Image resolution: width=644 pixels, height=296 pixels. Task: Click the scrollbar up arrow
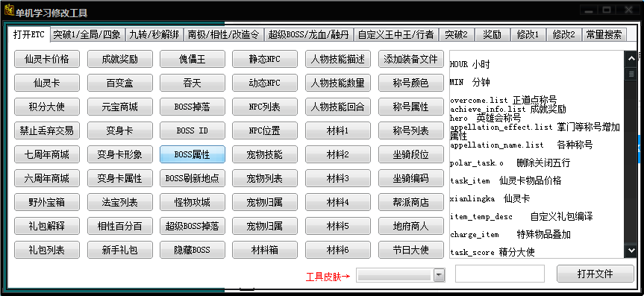630,59
